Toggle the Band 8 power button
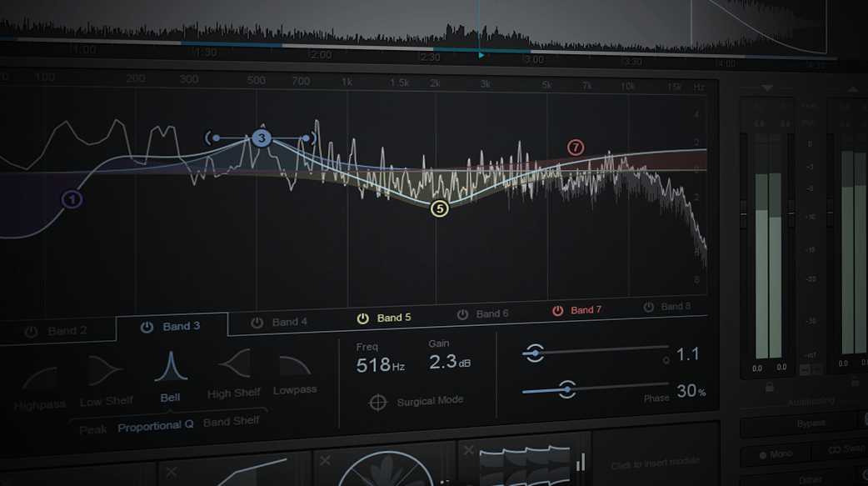This screenshot has width=868, height=486. point(649,307)
